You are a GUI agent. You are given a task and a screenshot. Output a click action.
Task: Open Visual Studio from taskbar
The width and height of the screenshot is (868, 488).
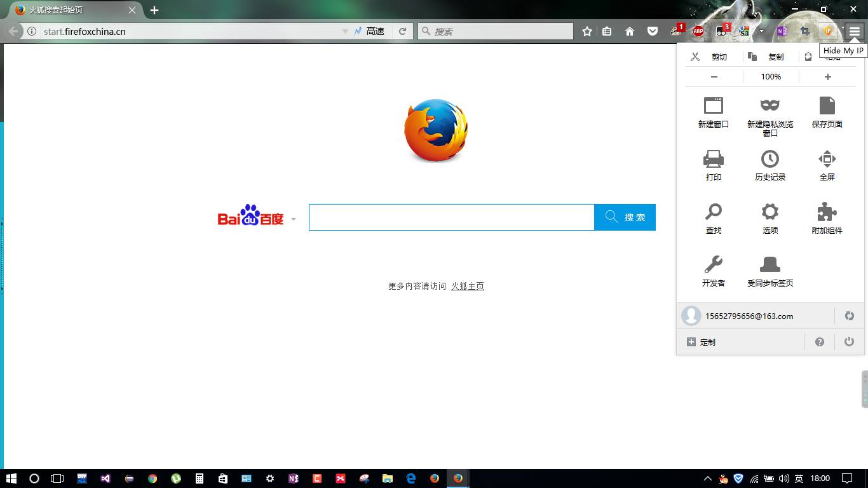click(x=105, y=478)
